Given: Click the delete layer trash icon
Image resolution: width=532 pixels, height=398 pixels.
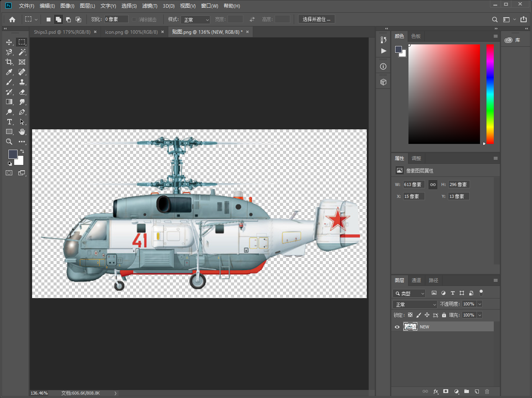Looking at the screenshot, I should coord(487,391).
